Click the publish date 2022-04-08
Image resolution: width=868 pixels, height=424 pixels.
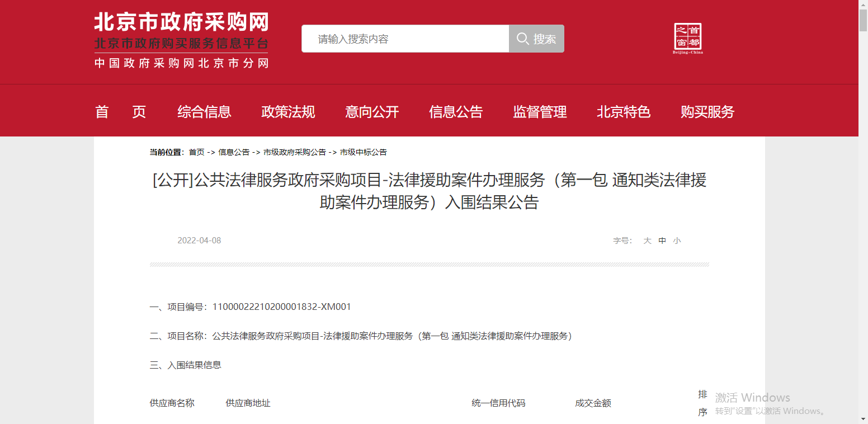click(x=199, y=241)
